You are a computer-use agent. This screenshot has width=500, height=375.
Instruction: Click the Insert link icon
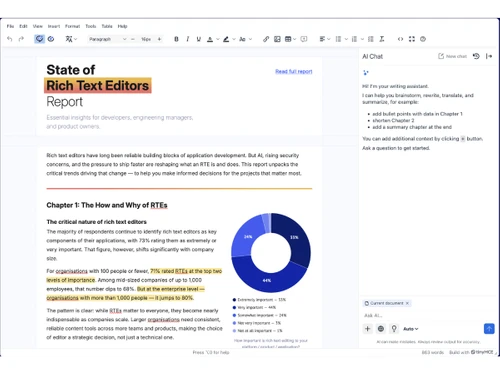pos(266,39)
